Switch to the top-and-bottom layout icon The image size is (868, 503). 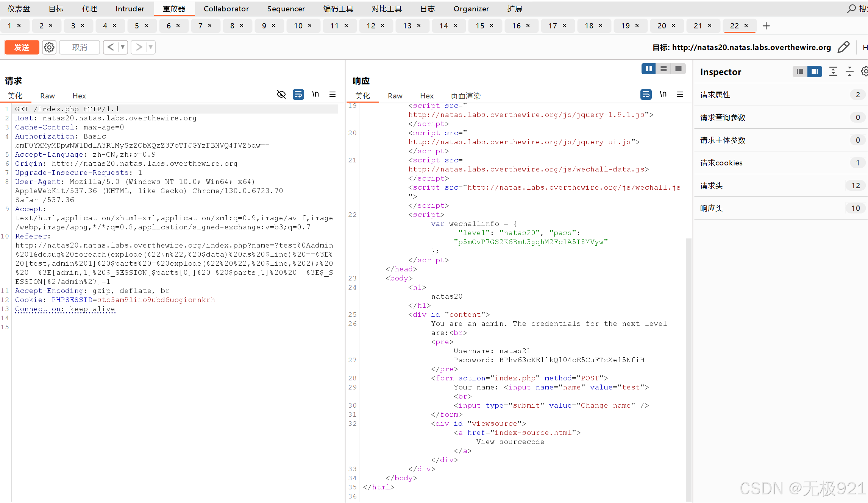pos(663,69)
